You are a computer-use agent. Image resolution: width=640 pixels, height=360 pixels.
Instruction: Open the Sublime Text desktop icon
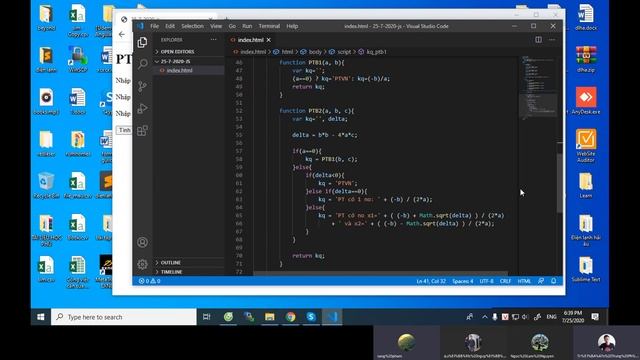click(x=586, y=269)
